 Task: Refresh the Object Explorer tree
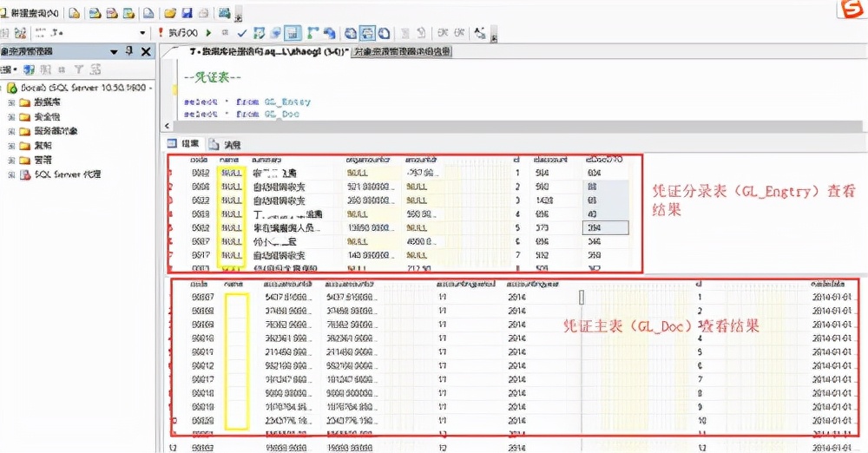(95, 69)
